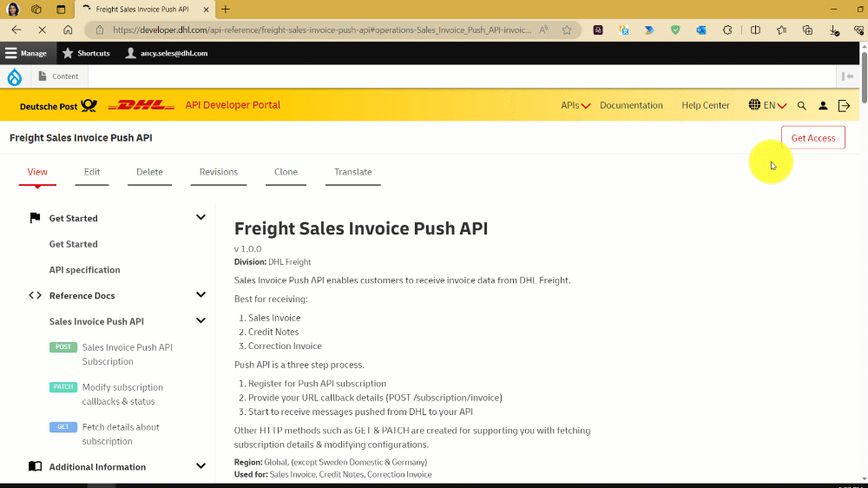
Task: Toggle read aloud icon in address bar
Action: pos(543,30)
